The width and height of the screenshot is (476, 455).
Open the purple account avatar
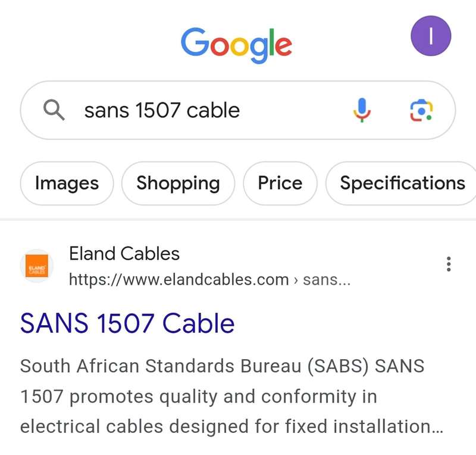(430, 36)
